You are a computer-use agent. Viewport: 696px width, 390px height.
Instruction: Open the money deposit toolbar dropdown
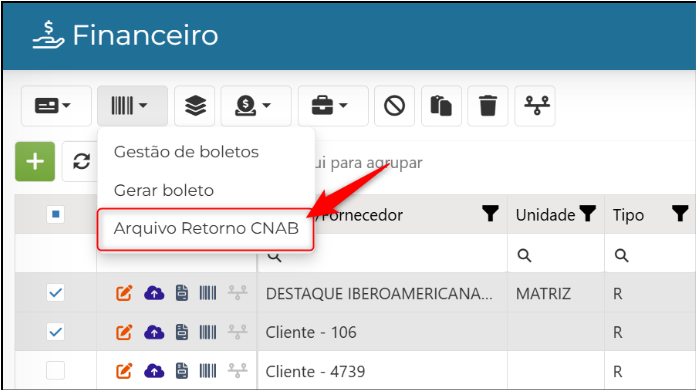256,106
